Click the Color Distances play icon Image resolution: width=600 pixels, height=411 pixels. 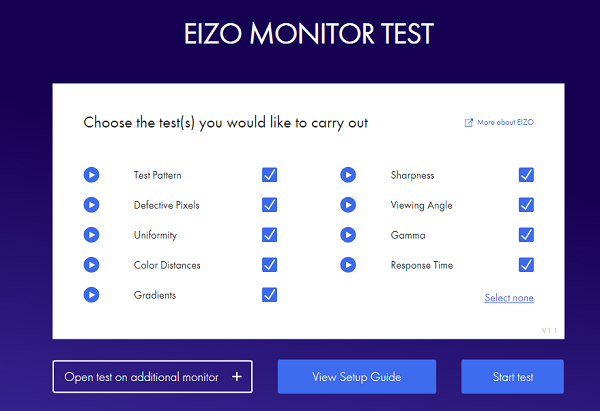point(91,265)
